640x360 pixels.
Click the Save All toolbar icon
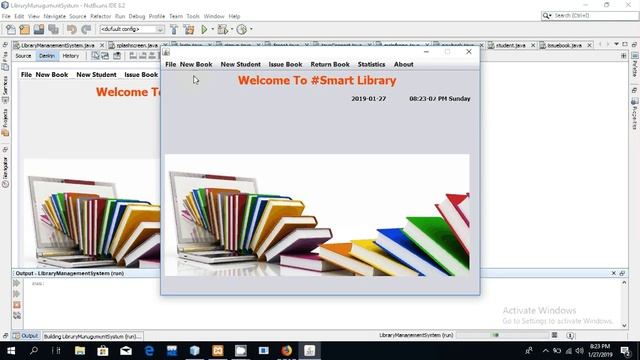tap(53, 29)
